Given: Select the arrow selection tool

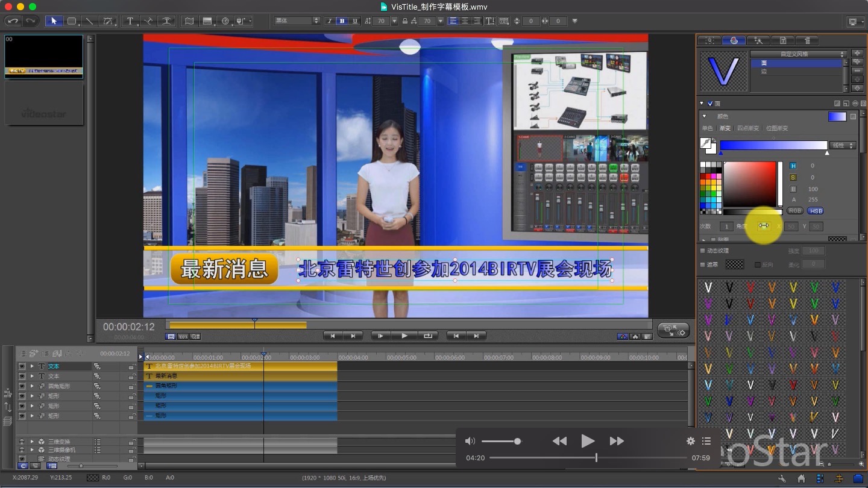Looking at the screenshot, I should 54,21.
